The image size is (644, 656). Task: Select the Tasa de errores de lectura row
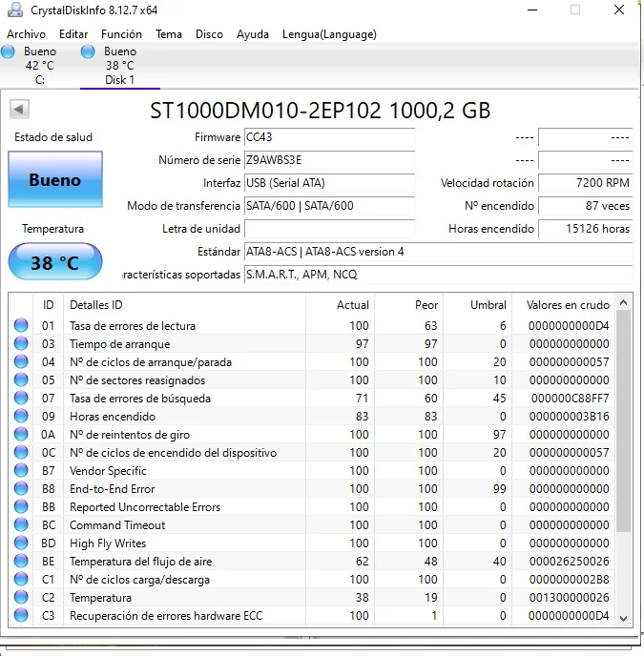pyautogui.click(x=312, y=325)
